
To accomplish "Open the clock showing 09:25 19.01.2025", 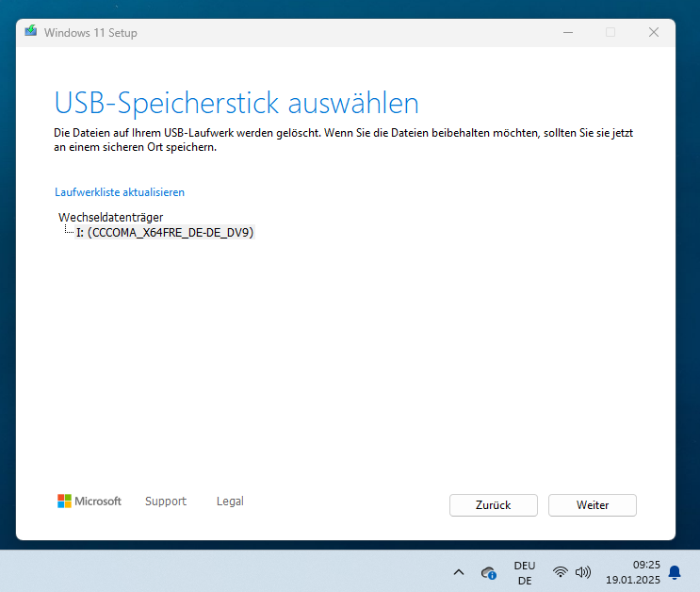I will click(632, 572).
